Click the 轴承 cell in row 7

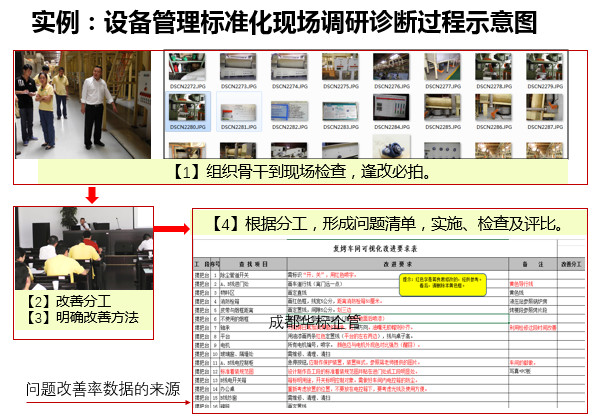(253, 328)
